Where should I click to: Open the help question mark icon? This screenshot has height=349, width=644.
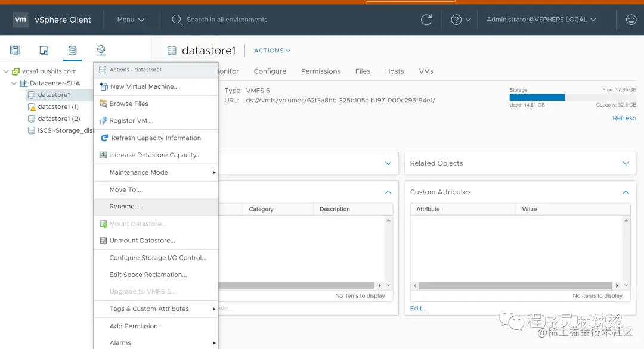click(456, 20)
